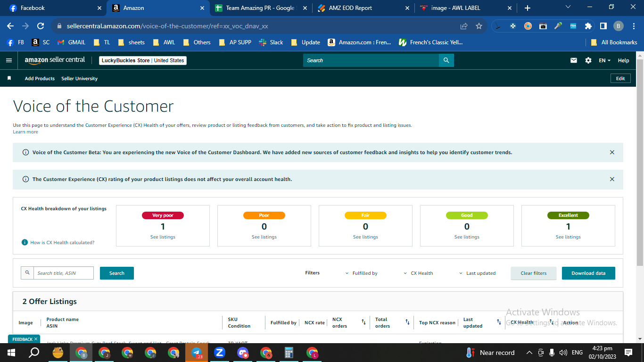This screenshot has height=362, width=644.
Task: Click the magnifier search button in header
Action: 446,60
